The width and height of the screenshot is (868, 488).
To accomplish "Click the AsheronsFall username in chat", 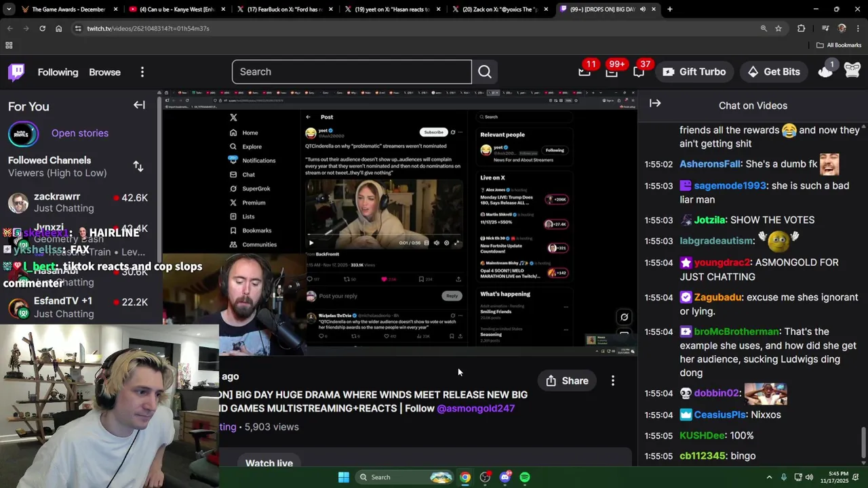I will click(x=710, y=164).
